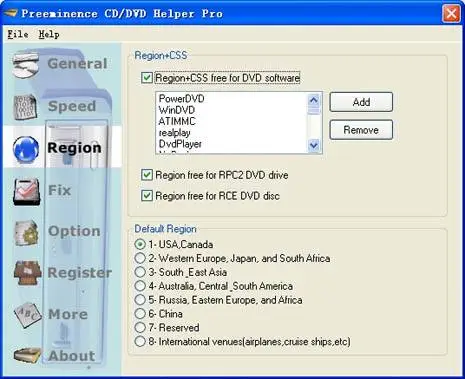This screenshot has width=465, height=379.
Task: Select region 6- China radio button
Action: (140, 314)
